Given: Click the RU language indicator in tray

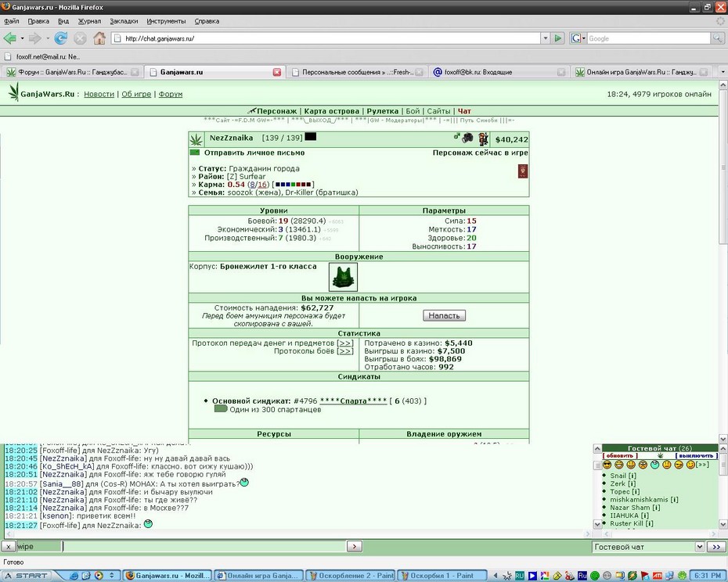Looking at the screenshot, I should point(519,576).
